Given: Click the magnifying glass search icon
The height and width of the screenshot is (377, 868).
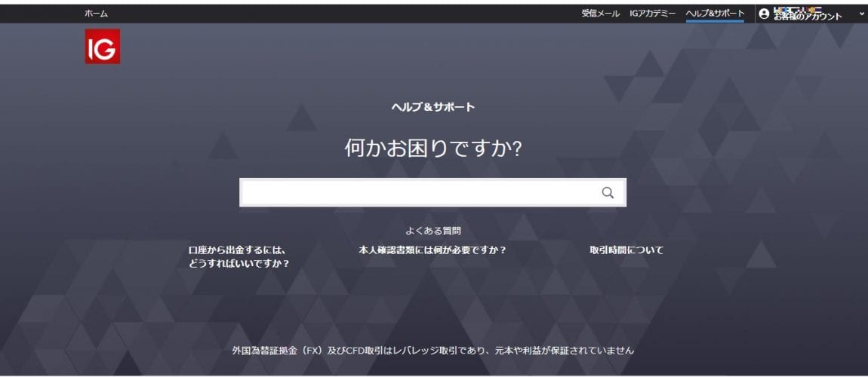Looking at the screenshot, I should click(x=608, y=192).
